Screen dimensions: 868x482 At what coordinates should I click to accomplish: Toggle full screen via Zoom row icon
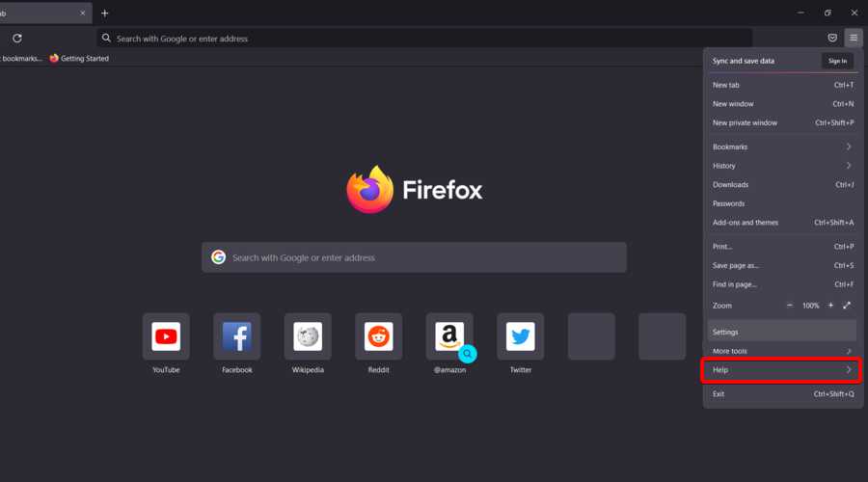(x=847, y=306)
